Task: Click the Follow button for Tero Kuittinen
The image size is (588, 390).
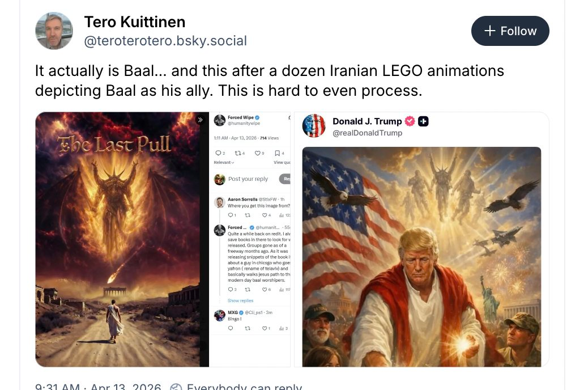Action: tap(509, 31)
